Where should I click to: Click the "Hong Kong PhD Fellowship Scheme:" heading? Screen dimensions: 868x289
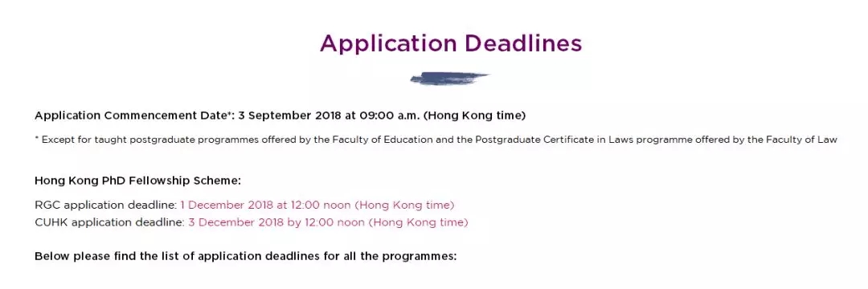pyautogui.click(x=138, y=181)
